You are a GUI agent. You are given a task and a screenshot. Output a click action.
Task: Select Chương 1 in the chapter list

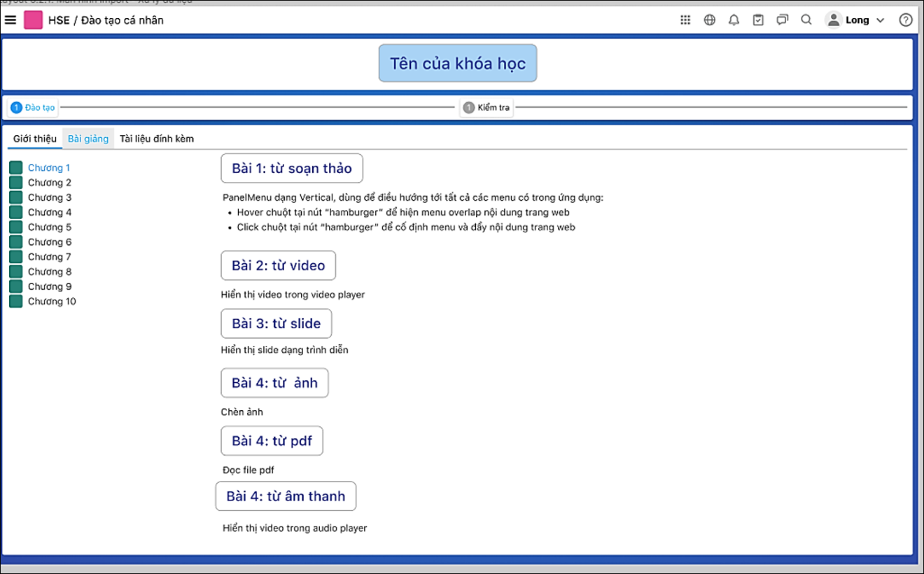click(49, 168)
